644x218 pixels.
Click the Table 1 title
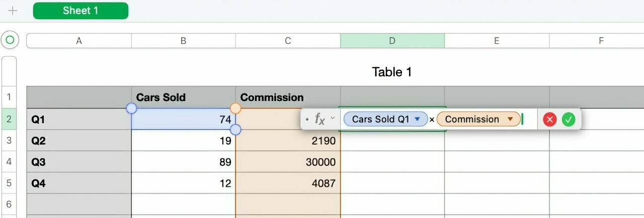pos(392,72)
